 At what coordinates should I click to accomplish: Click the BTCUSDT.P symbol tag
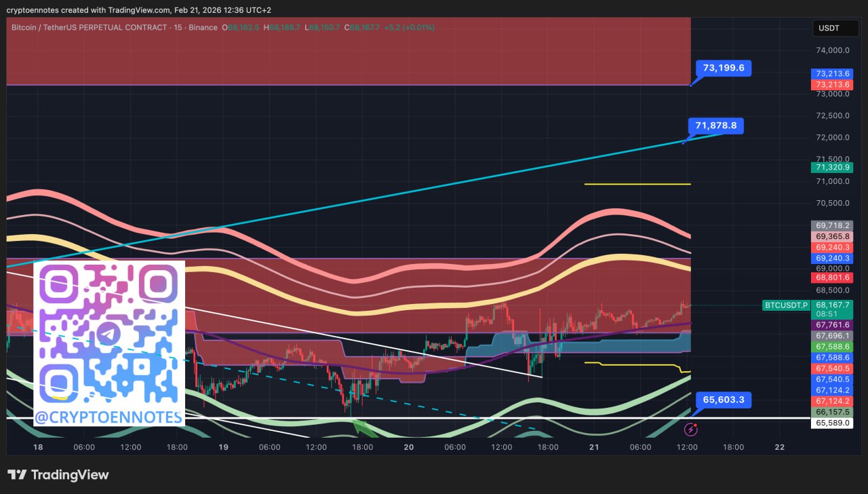click(x=786, y=305)
